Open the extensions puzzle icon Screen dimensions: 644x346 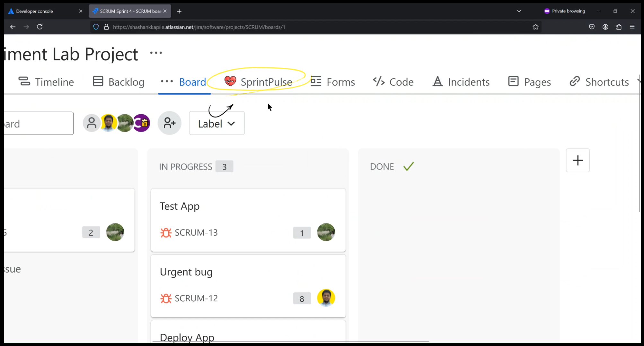[x=619, y=27]
